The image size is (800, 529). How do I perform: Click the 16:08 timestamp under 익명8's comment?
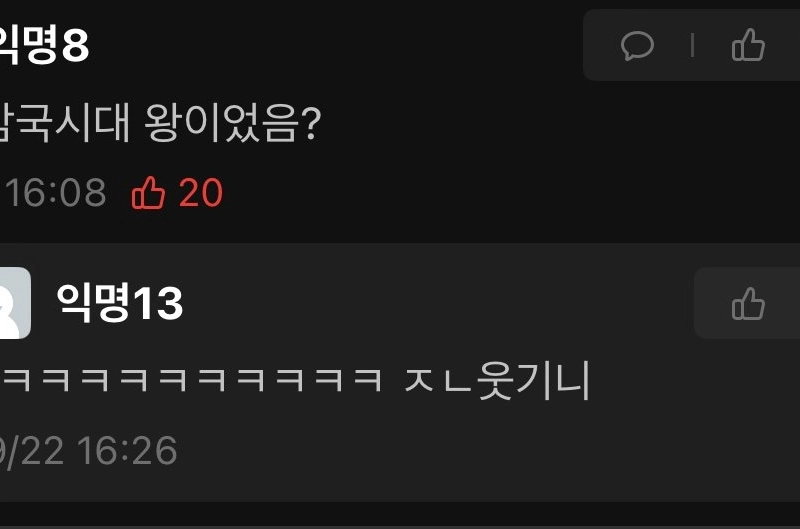pos(54,193)
